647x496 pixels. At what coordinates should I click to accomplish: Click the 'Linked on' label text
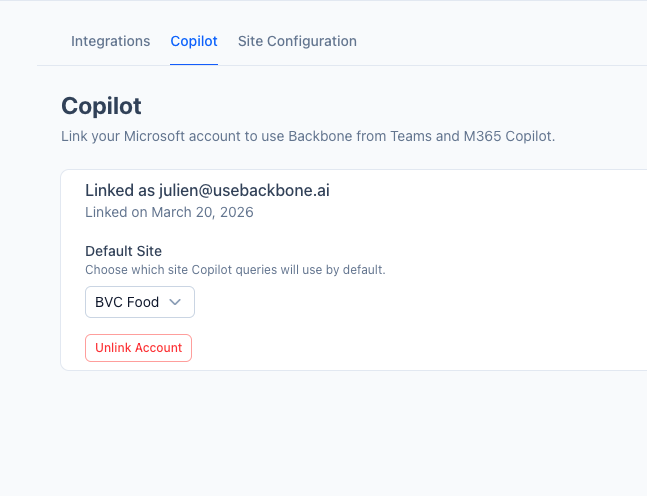pyautogui.click(x=116, y=212)
